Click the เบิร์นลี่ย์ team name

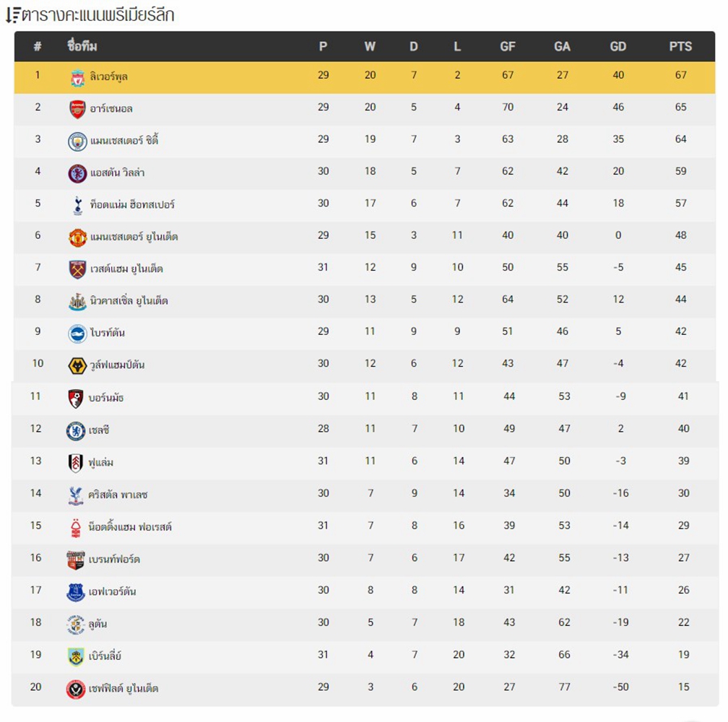coord(105,656)
